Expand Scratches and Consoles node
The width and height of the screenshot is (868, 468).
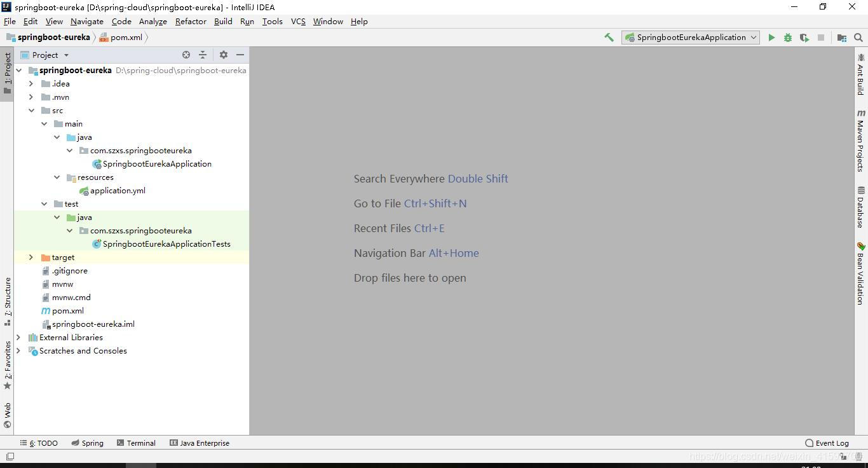pos(18,351)
